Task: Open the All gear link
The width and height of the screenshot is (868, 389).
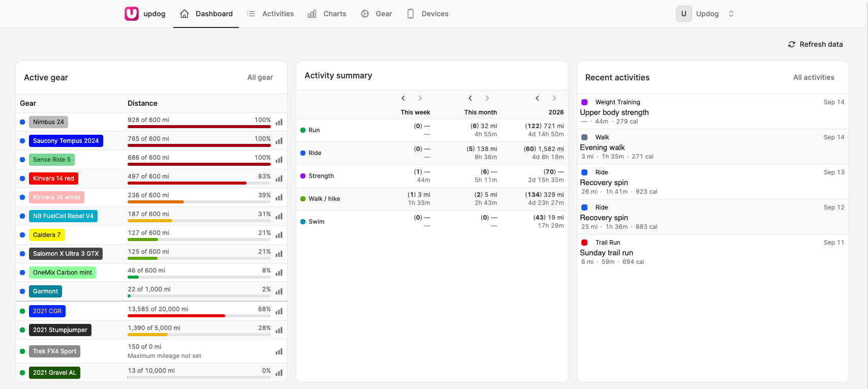Action: coord(260,77)
